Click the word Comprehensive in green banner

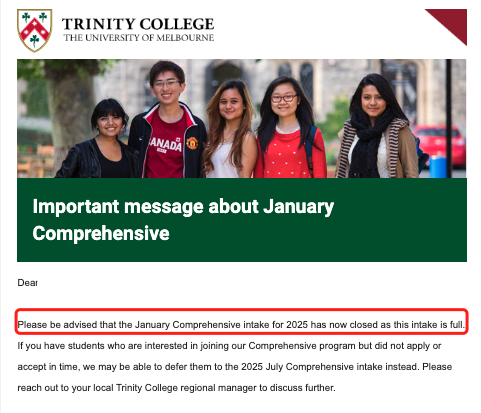(x=101, y=233)
